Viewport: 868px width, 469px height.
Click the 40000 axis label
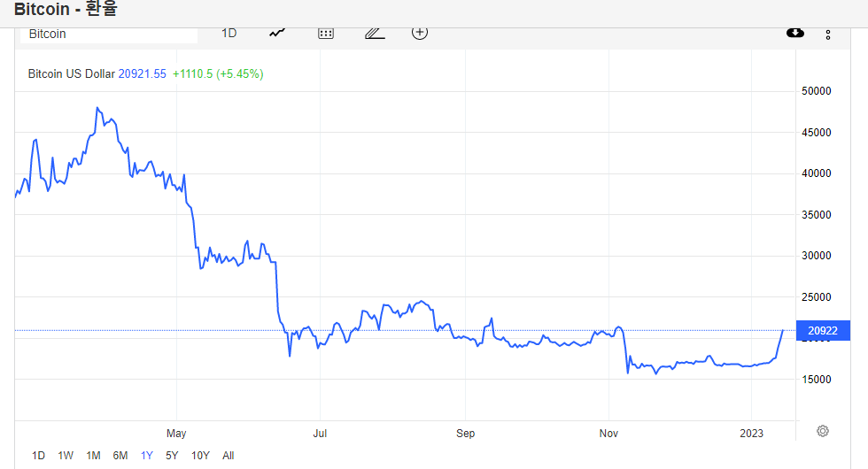816,173
